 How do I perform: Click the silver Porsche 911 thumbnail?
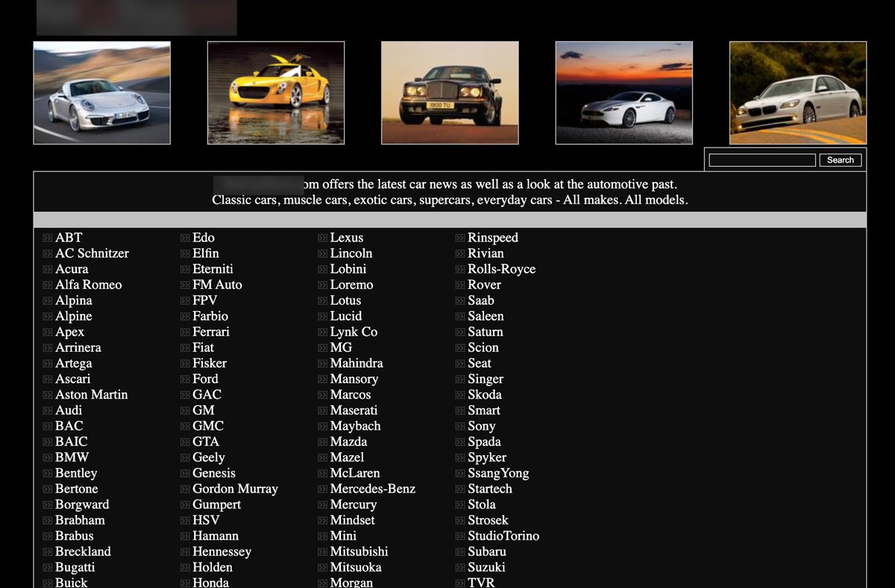101,92
